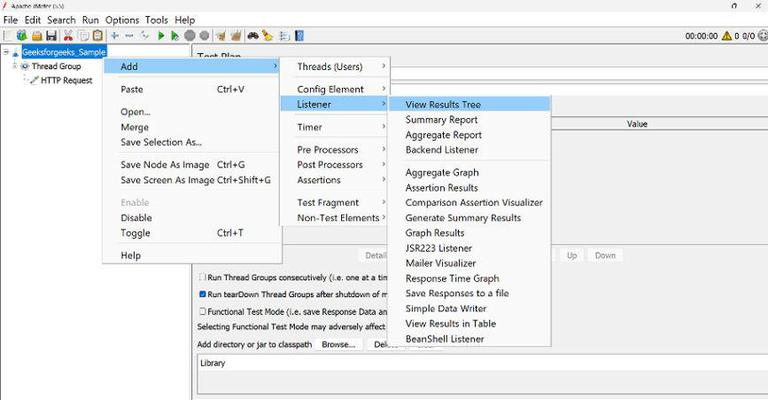This screenshot has width=768, height=400.
Task: Open the Search menu
Action: tap(61, 20)
